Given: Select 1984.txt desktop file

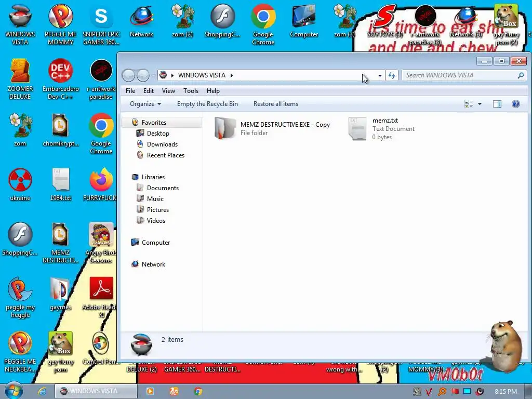Looking at the screenshot, I should tap(60, 184).
